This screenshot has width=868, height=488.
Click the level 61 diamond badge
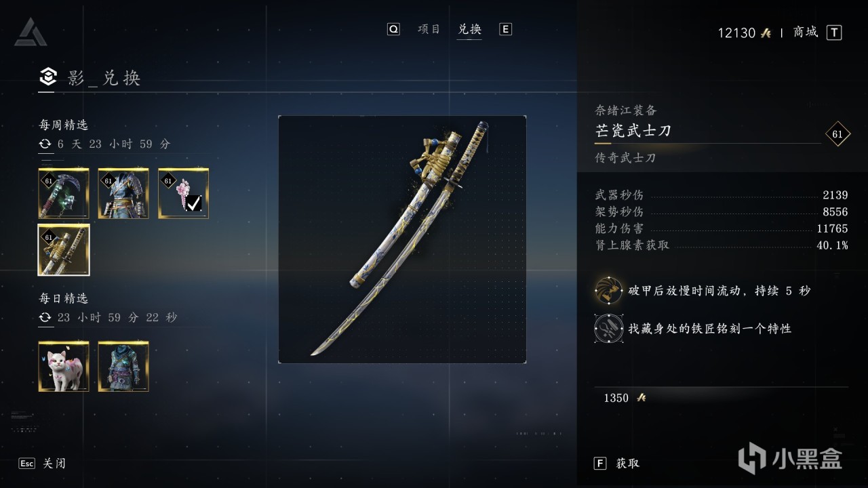click(837, 134)
